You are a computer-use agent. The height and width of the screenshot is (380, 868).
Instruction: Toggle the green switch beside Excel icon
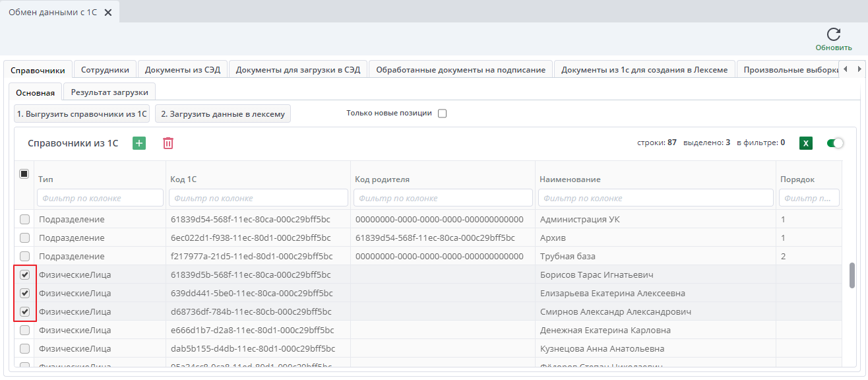[835, 143]
